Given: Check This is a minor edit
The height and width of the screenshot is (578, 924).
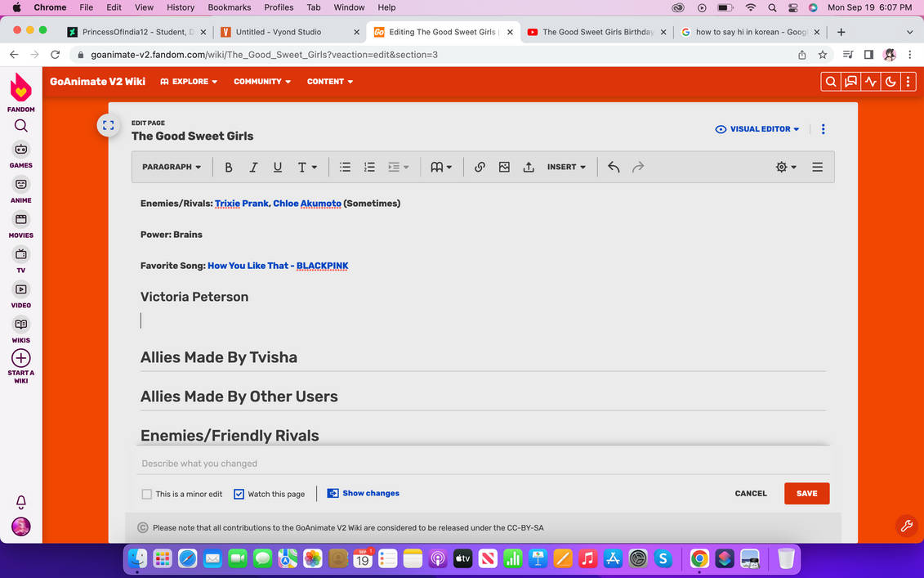Looking at the screenshot, I should click(x=147, y=495).
